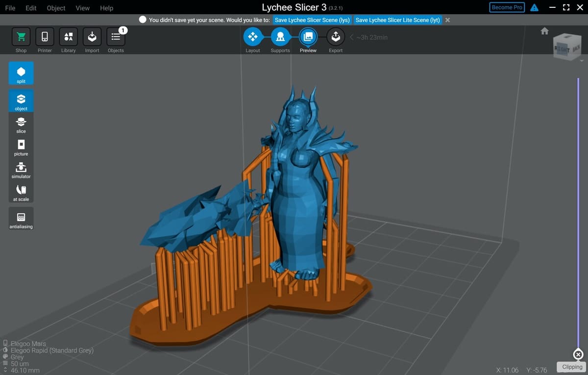Viewport: 588px width, 375px height.
Task: Click the Clipping label button
Action: [572, 367]
